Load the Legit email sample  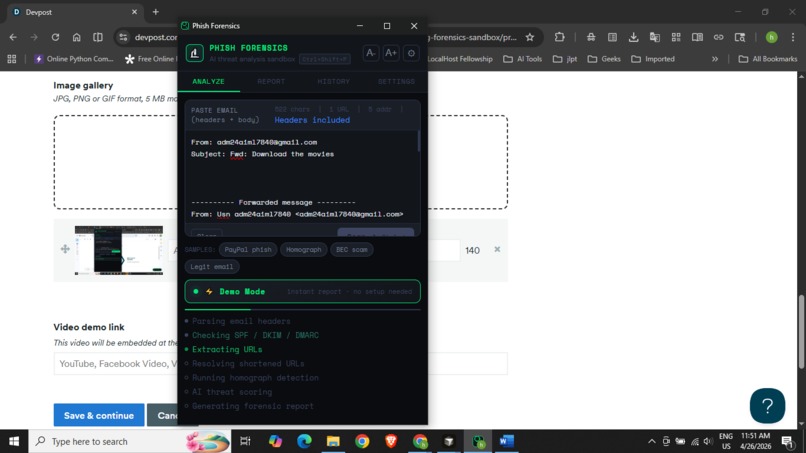212,266
